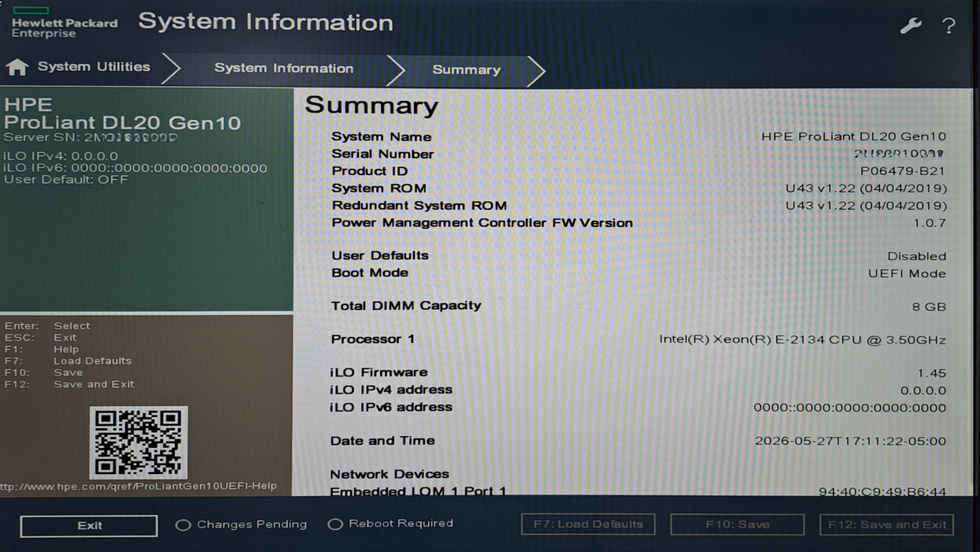The image size is (980, 552).
Task: Click the System Information header title
Action: pos(266,22)
